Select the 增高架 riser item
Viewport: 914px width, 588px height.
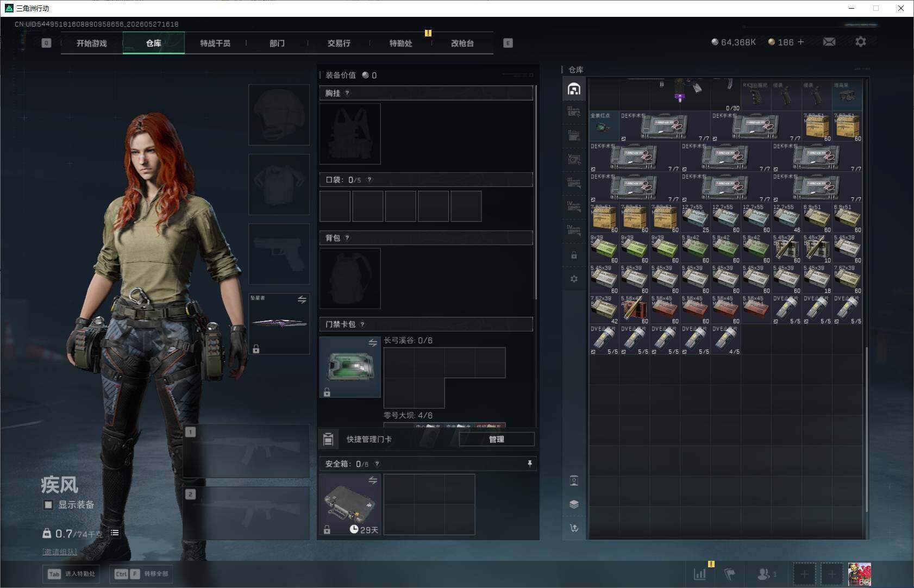tap(847, 96)
